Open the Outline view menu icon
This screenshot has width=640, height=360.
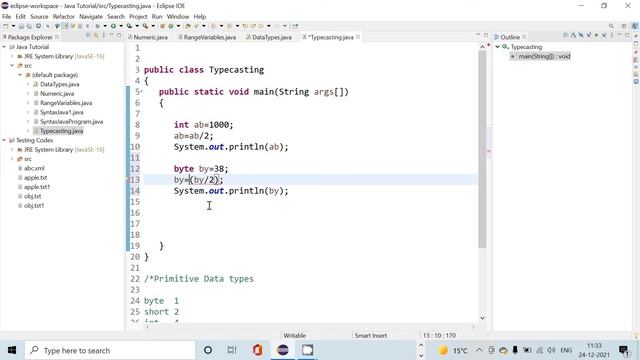tap(611, 36)
